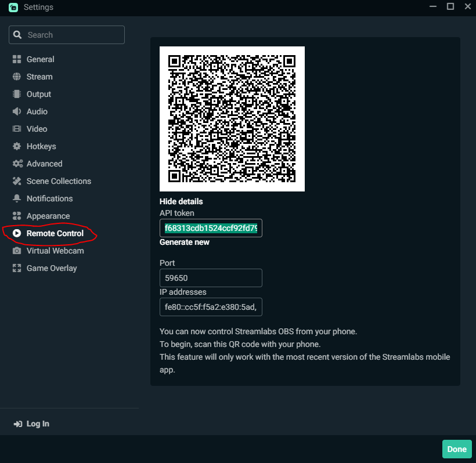This screenshot has height=463, width=476.
Task: Go to Output settings
Action: pos(38,94)
